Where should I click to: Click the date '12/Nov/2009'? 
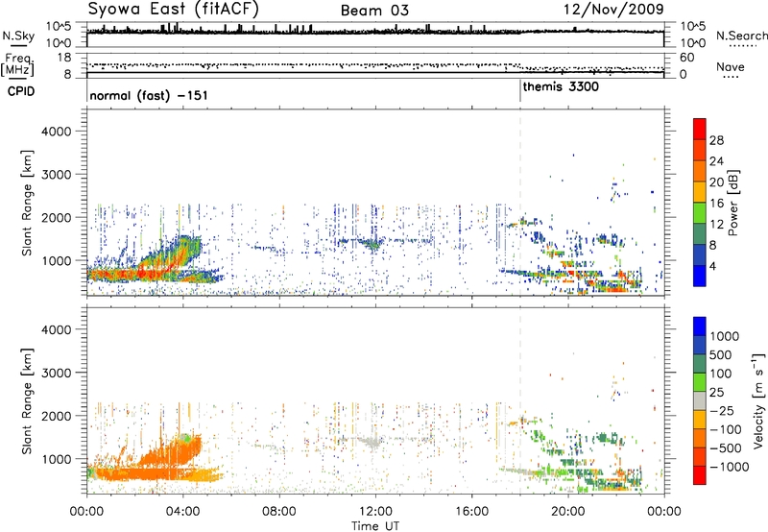pos(613,9)
